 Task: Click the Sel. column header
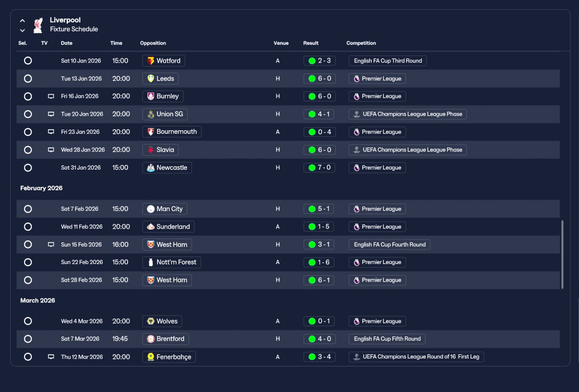pyautogui.click(x=23, y=43)
